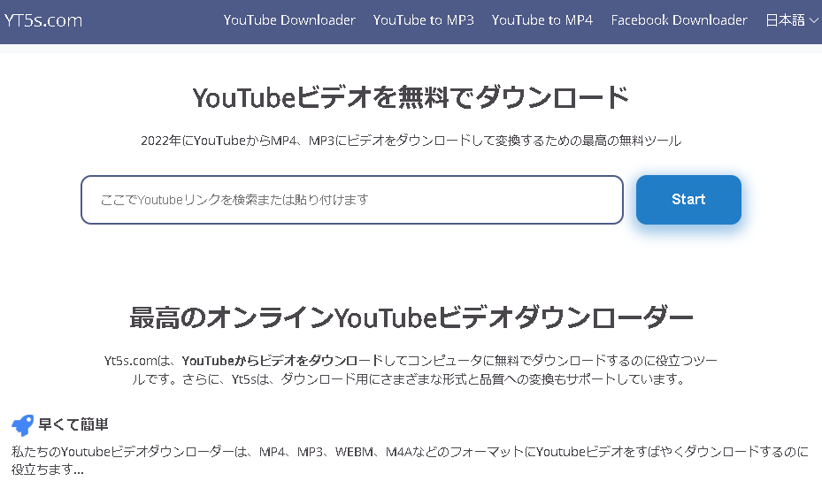Image resolution: width=822 pixels, height=504 pixels.
Task: Open the YouTube Downloader menu item
Action: pyautogui.click(x=289, y=20)
